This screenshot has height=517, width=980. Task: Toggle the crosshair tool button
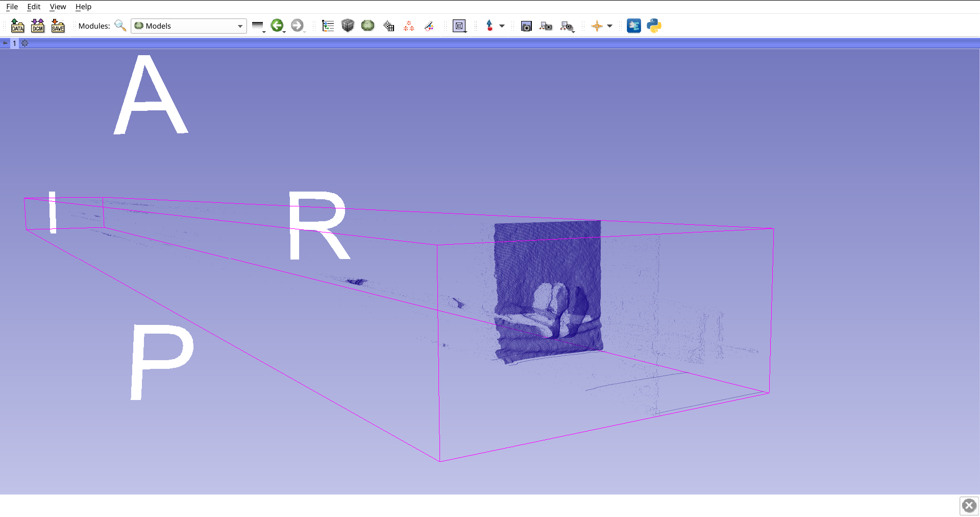597,26
